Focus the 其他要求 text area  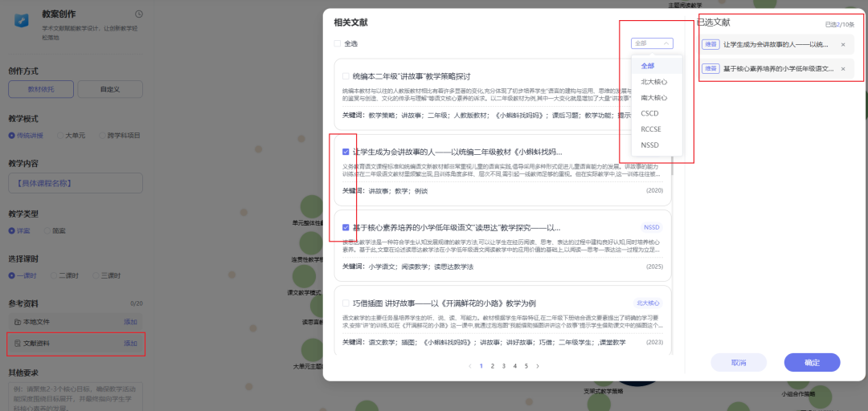point(76,396)
